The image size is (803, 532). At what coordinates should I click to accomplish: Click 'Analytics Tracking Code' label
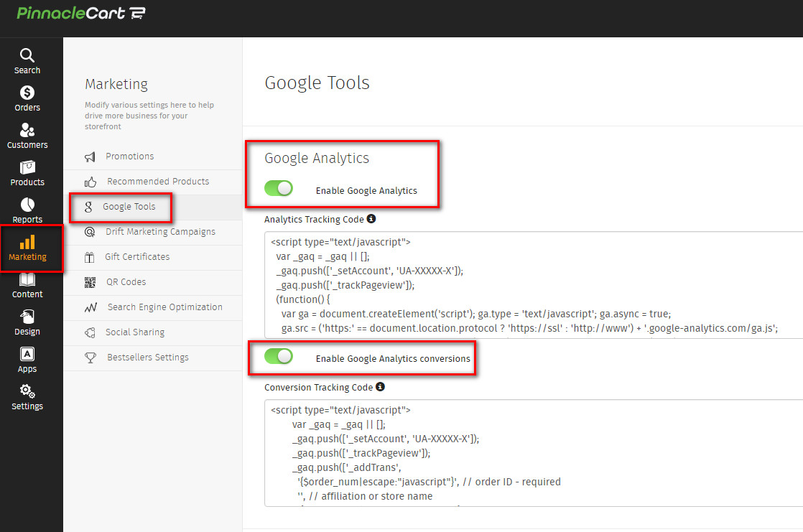[x=314, y=219]
